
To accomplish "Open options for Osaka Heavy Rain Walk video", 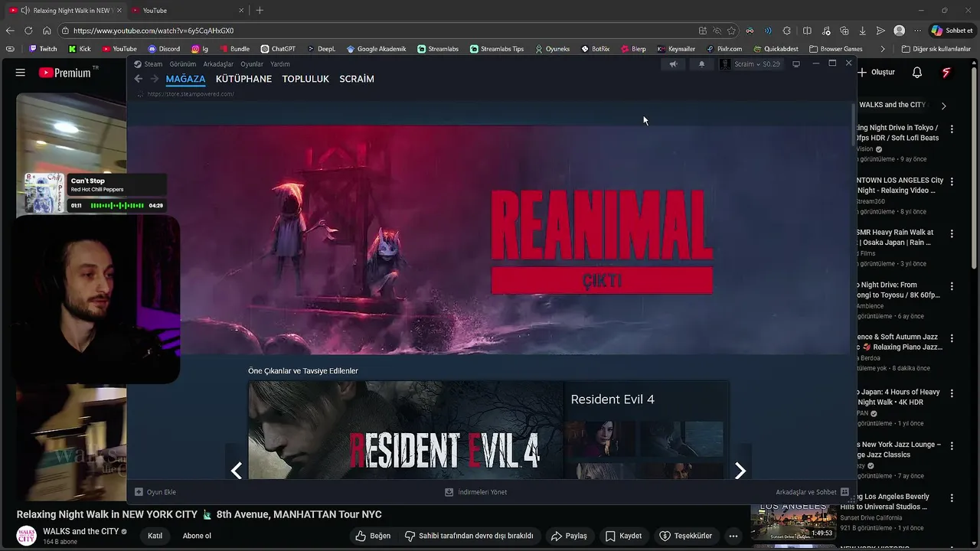I will pos(952,233).
